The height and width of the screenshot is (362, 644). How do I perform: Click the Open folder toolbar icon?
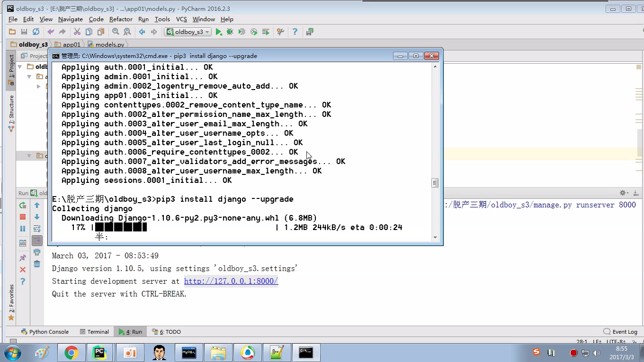pos(13,32)
